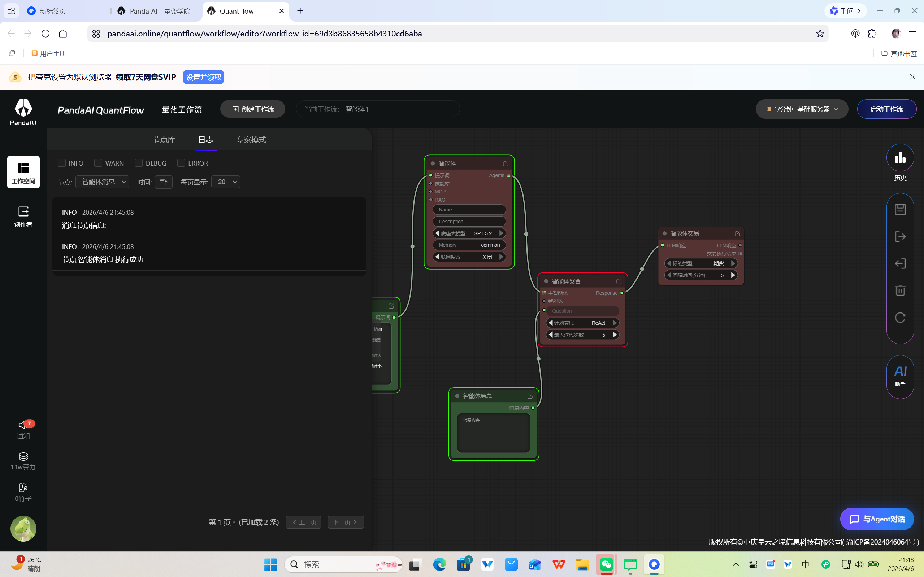This screenshot has width=924, height=577.
Task: Click the refresh workflow icon
Action: pos(900,318)
